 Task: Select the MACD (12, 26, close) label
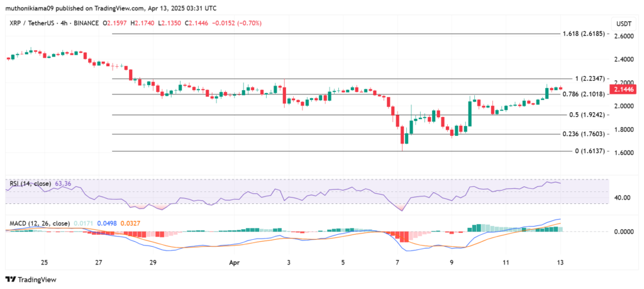click(x=40, y=224)
